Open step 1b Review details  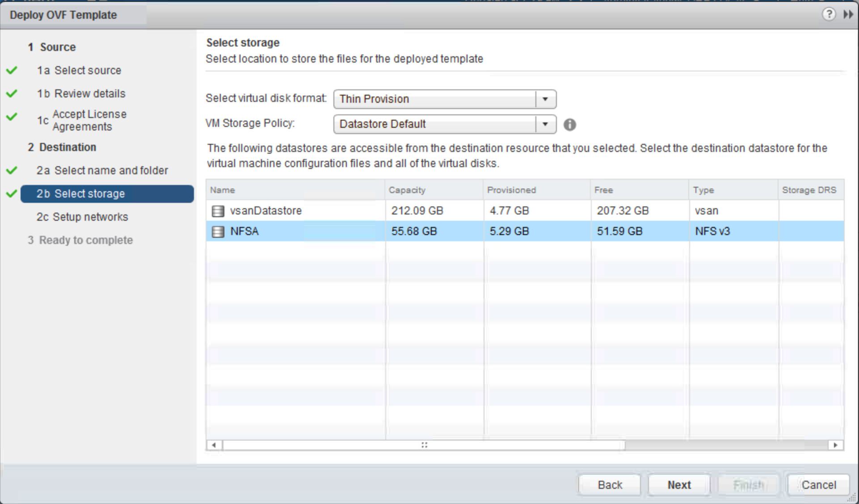click(89, 94)
